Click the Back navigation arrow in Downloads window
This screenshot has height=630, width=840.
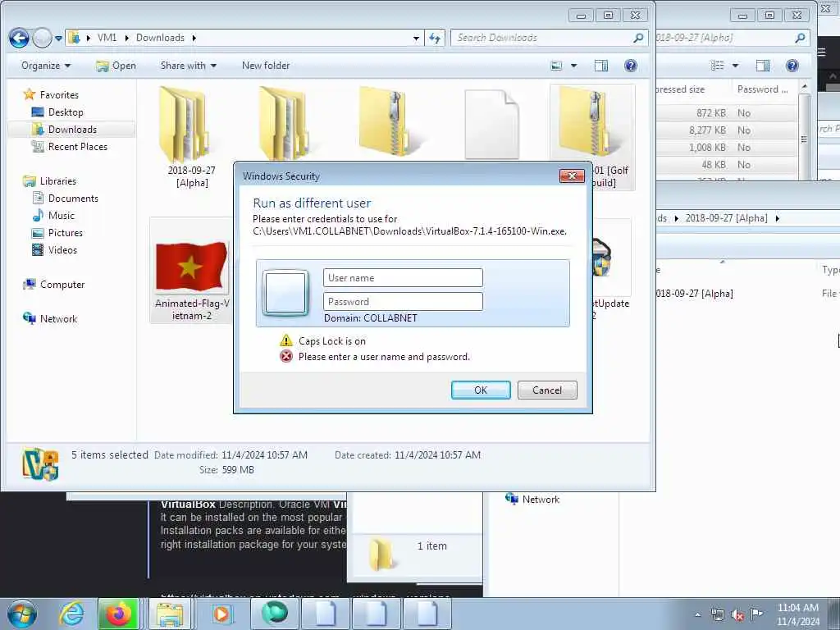pyautogui.click(x=19, y=38)
